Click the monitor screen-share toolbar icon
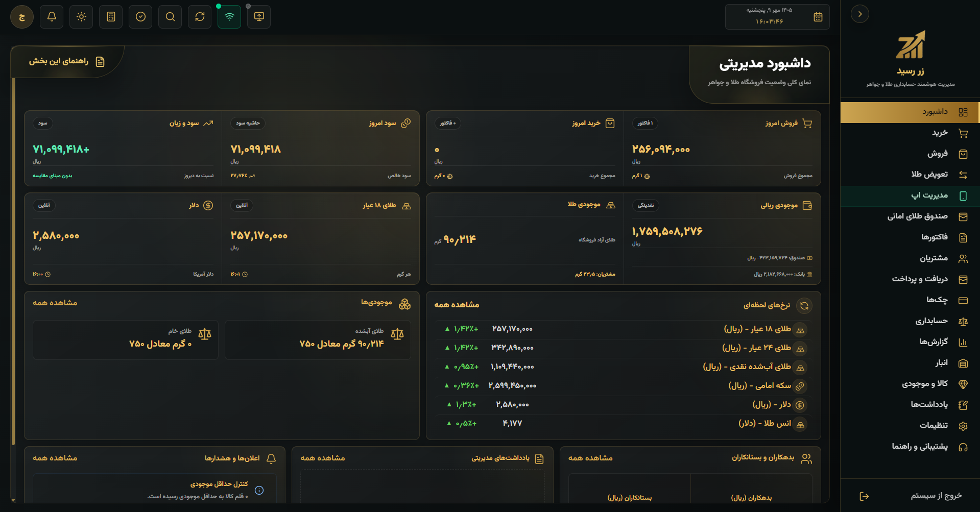The height and width of the screenshot is (512, 980). [259, 17]
